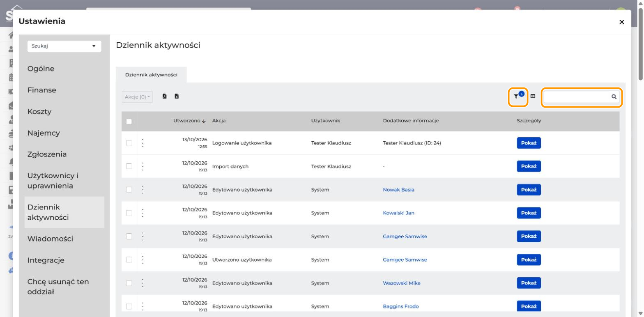This screenshot has height=317, width=644.
Task: Switch to the Dziennik aktywności tab
Action: [x=151, y=75]
